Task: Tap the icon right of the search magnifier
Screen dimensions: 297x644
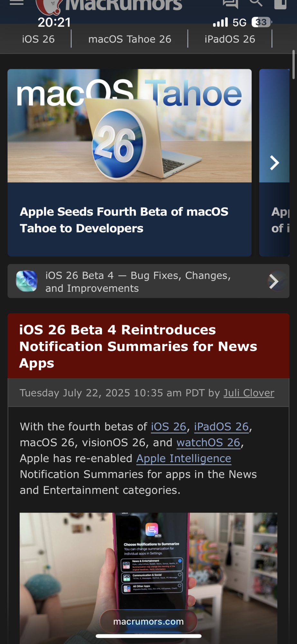Action: (x=280, y=3)
